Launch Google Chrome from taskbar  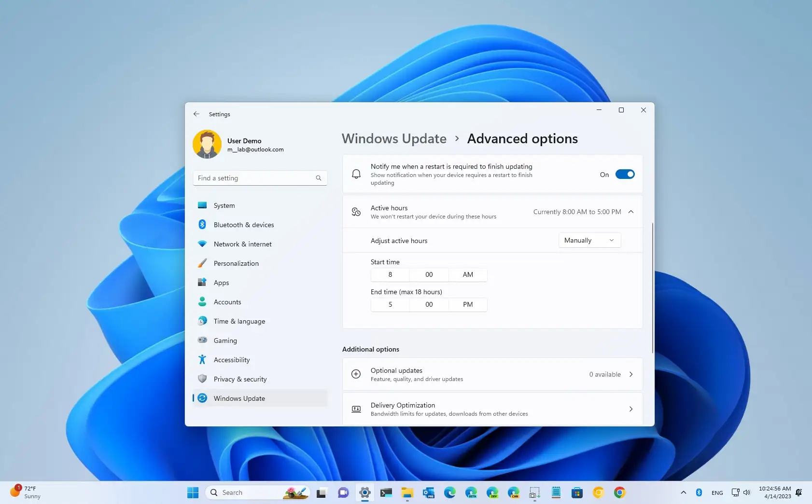coord(620,492)
